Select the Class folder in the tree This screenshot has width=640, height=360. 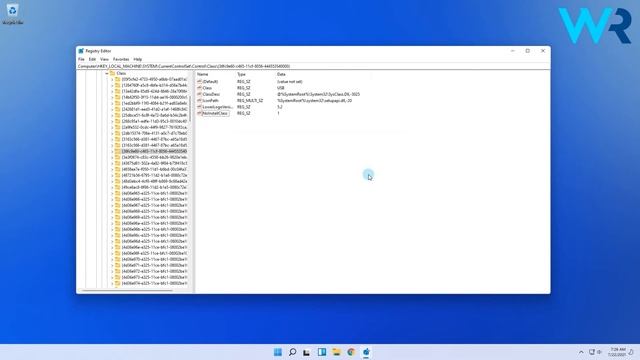121,73
